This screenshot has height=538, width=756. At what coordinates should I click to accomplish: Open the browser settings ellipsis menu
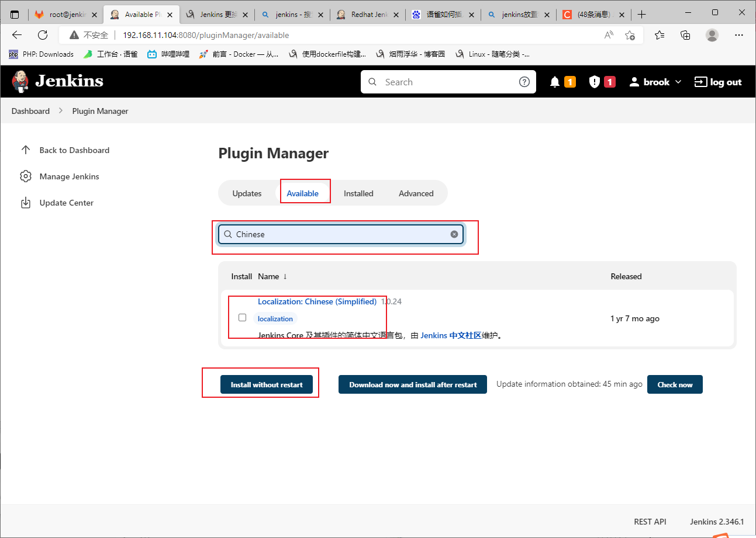tap(738, 35)
